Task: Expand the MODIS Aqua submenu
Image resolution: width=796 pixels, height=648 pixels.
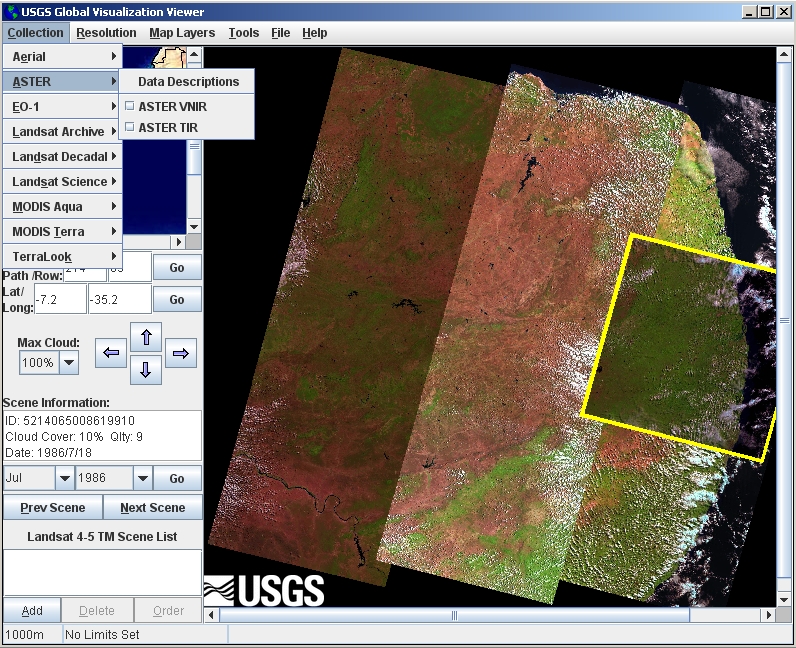Action: [62, 206]
